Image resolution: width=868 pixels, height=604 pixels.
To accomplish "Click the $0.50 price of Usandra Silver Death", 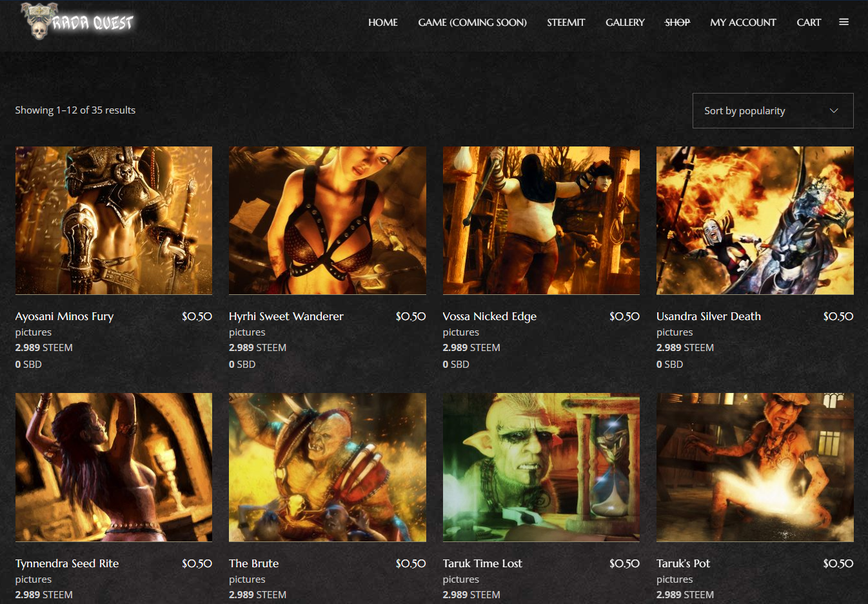I will point(838,316).
